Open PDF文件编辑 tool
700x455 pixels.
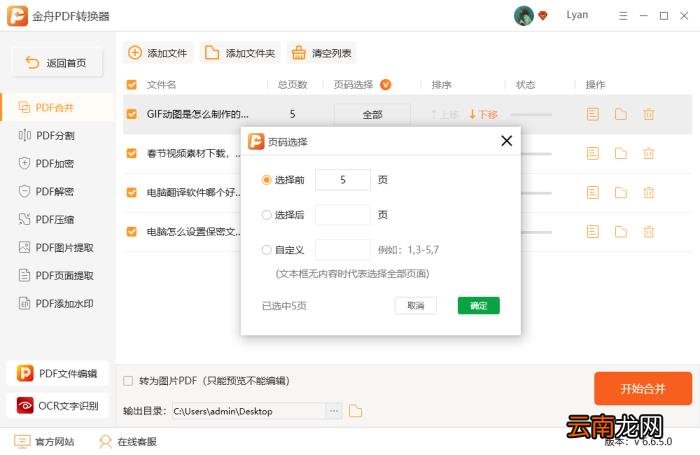click(57, 373)
